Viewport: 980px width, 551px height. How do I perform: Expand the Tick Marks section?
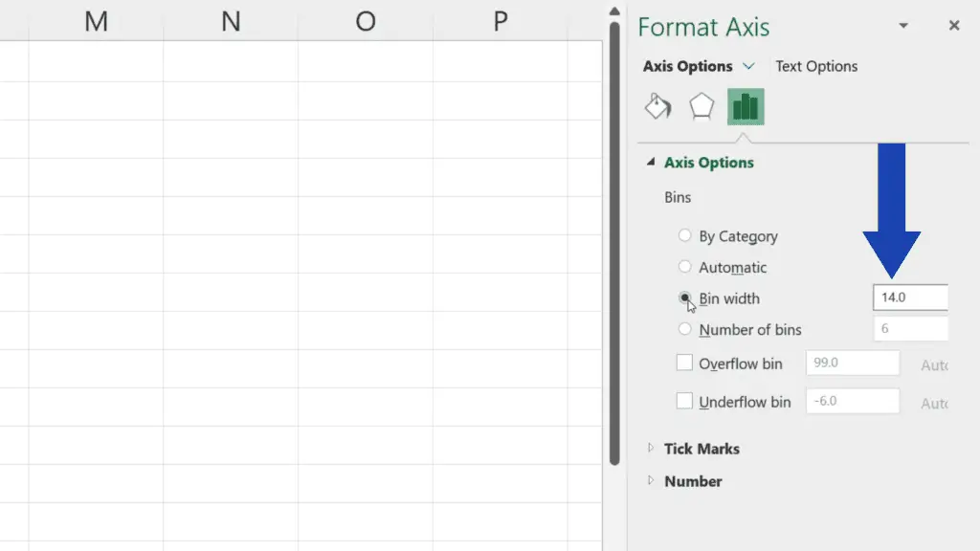[651, 448]
